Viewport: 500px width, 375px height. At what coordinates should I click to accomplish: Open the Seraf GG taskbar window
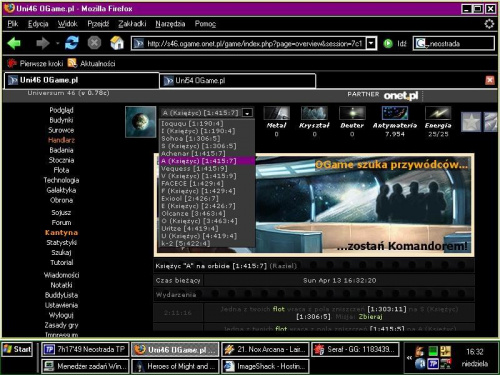click(x=355, y=349)
